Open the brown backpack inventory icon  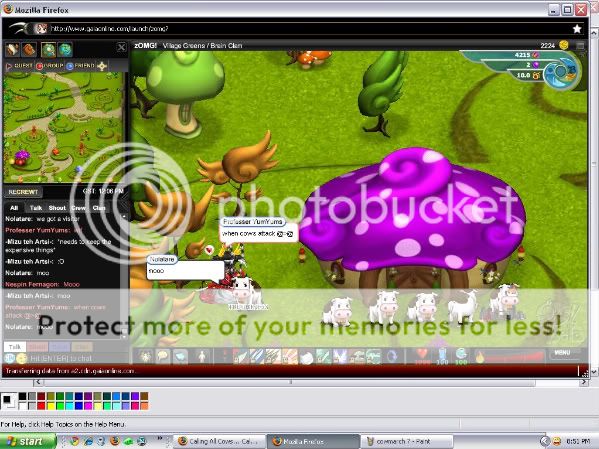point(29,50)
